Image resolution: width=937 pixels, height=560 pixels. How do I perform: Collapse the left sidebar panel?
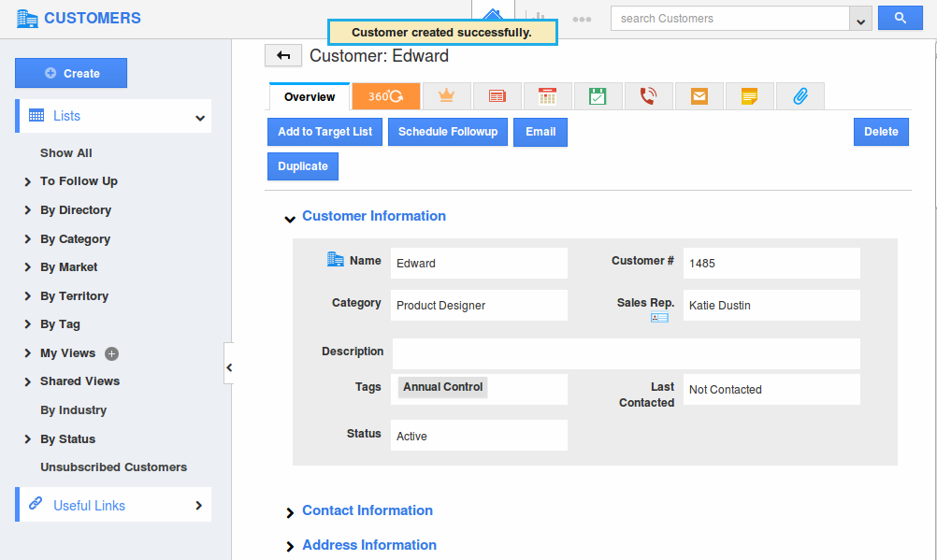pyautogui.click(x=229, y=367)
